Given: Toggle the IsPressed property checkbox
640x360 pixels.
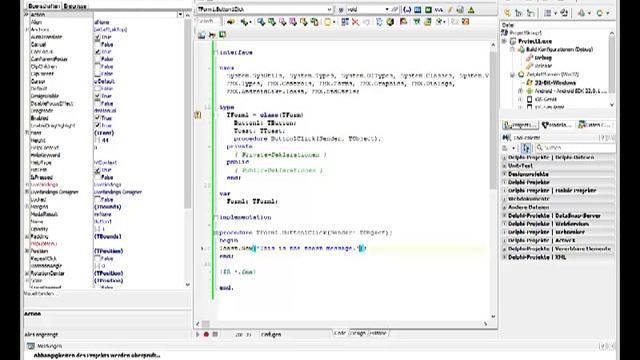Looking at the screenshot, I should pyautogui.click(x=97, y=177).
